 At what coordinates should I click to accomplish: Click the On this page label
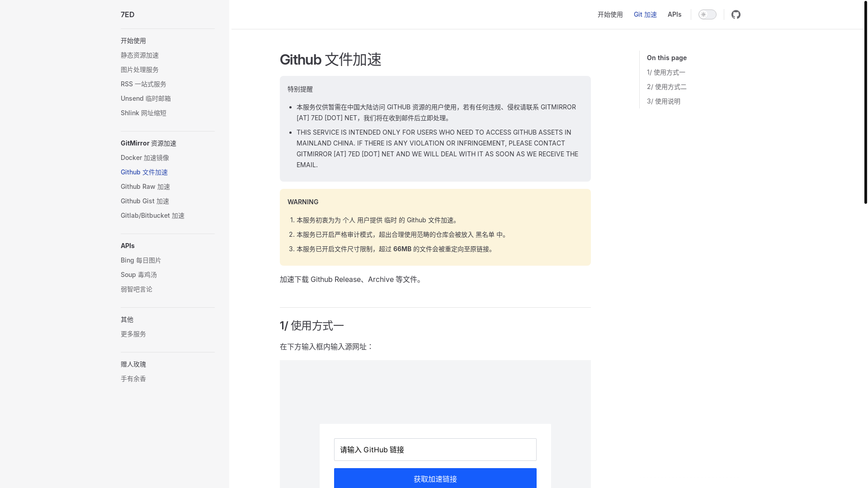[x=666, y=58]
